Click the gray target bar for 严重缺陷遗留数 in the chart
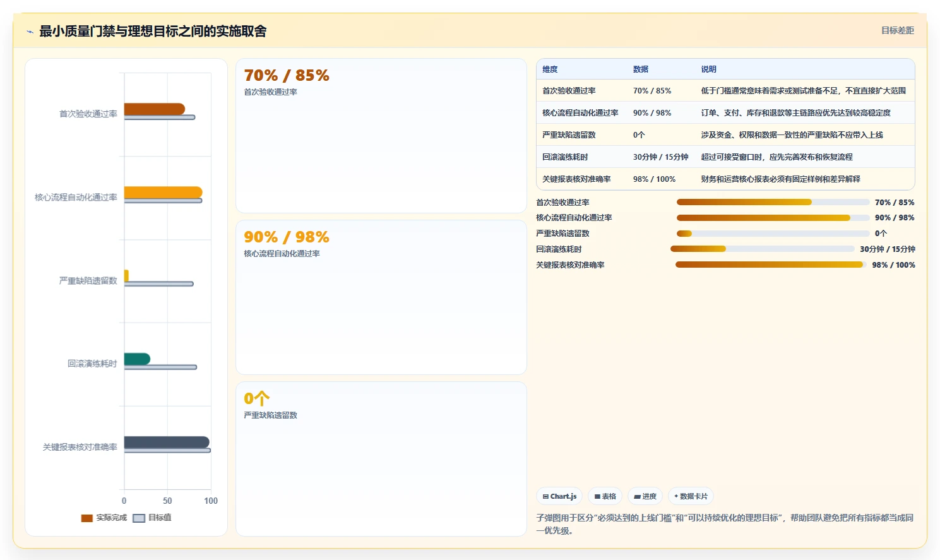This screenshot has height=560, width=940. [158, 284]
